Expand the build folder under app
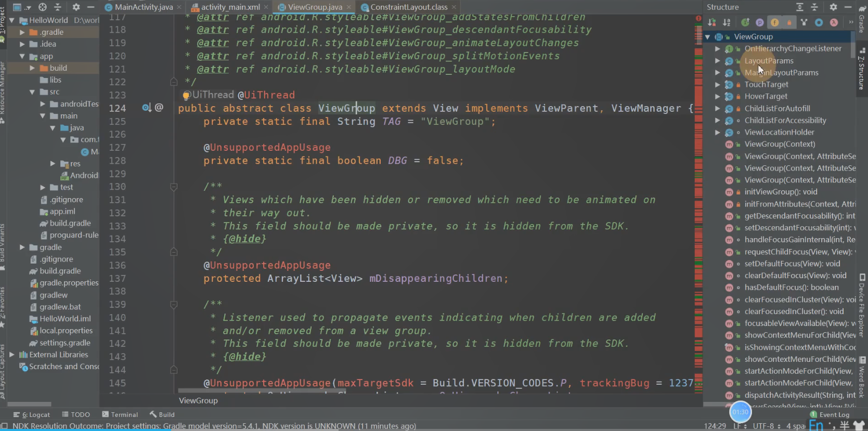The width and height of the screenshot is (868, 431). (32, 68)
